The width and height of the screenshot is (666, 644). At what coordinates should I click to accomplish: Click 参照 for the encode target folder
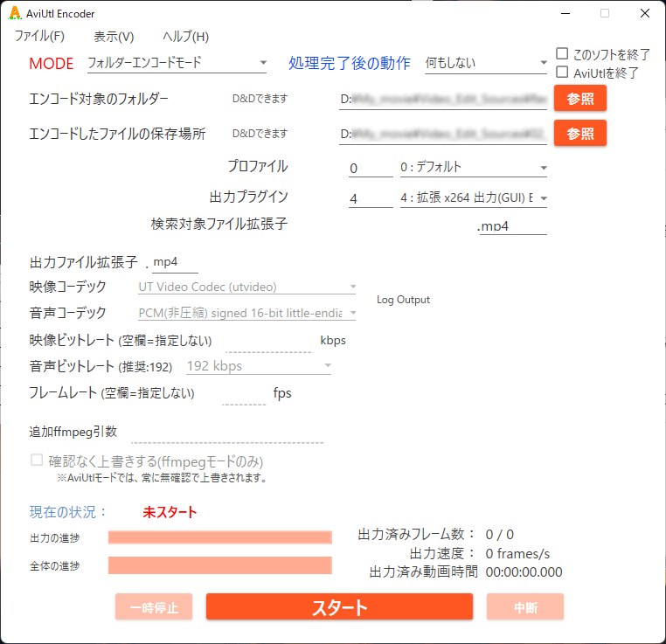click(x=579, y=99)
